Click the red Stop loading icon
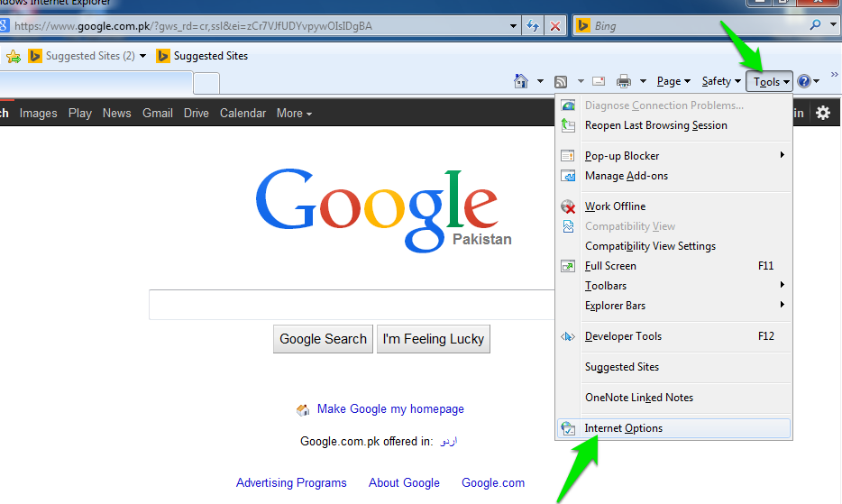 pyautogui.click(x=555, y=26)
